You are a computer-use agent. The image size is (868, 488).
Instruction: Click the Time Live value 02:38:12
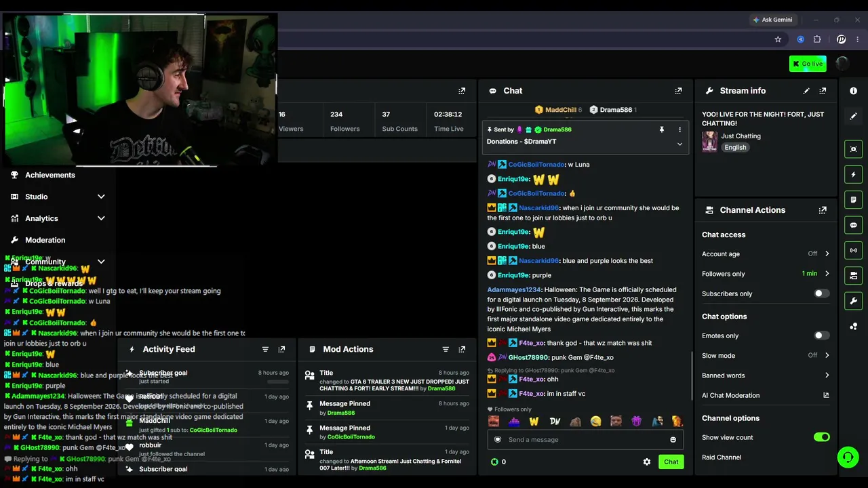pos(448,115)
